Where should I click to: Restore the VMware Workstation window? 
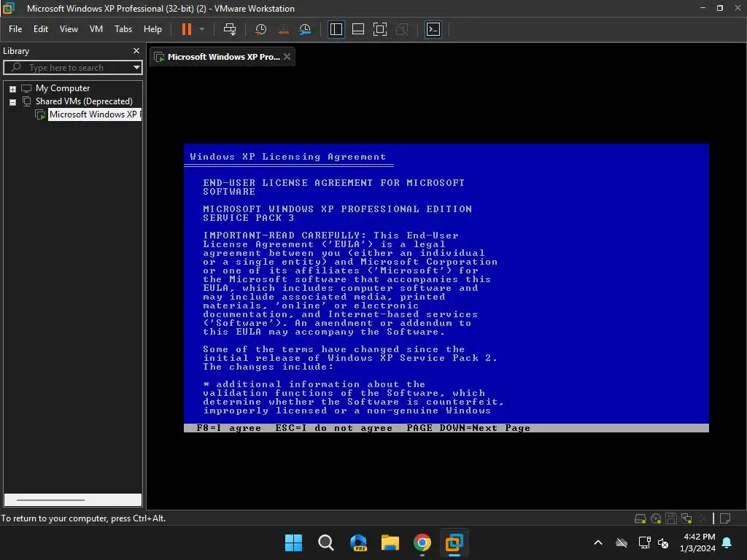point(720,8)
